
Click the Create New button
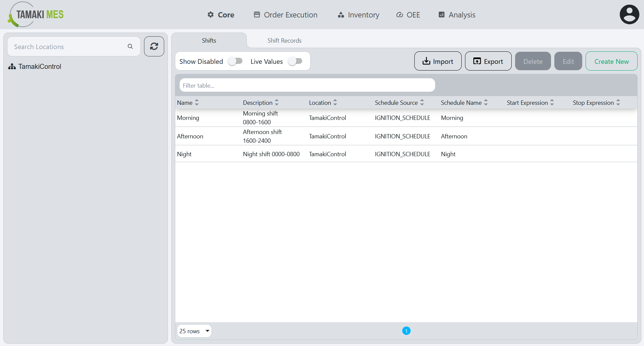click(x=611, y=61)
